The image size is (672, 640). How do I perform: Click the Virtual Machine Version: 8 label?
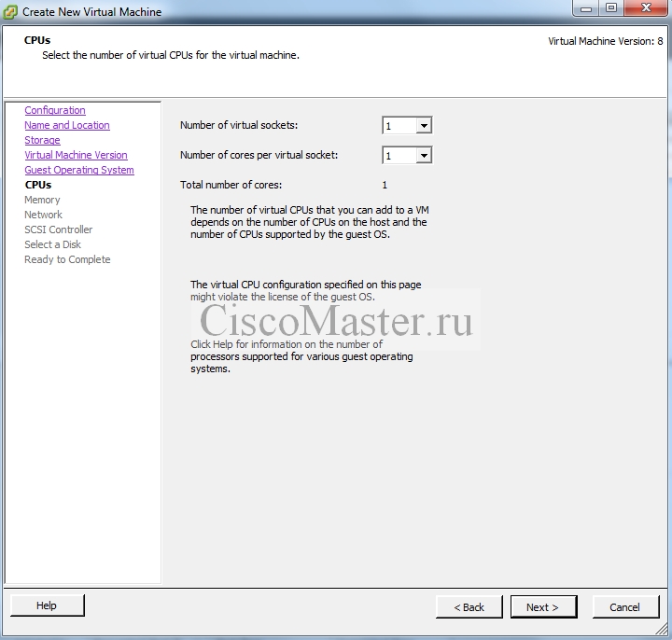click(x=605, y=41)
